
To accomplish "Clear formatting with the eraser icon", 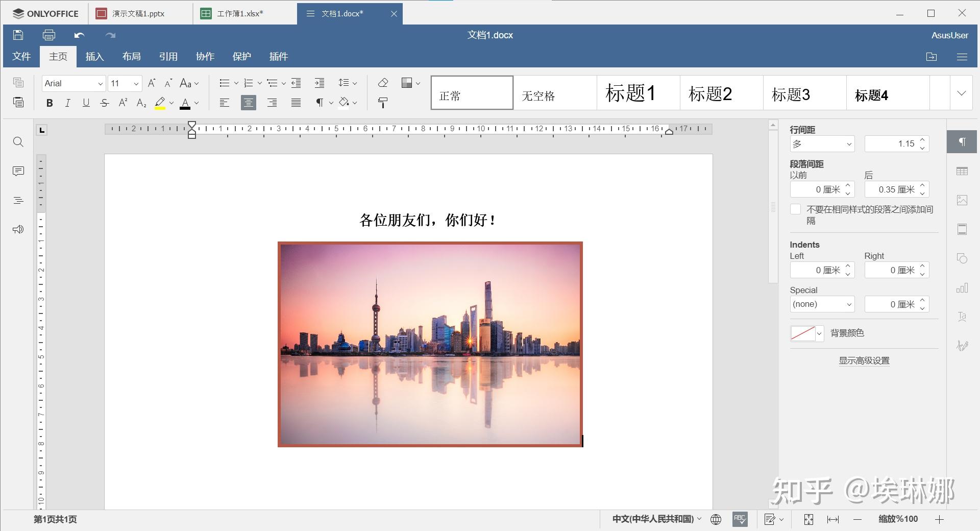I will click(x=383, y=83).
